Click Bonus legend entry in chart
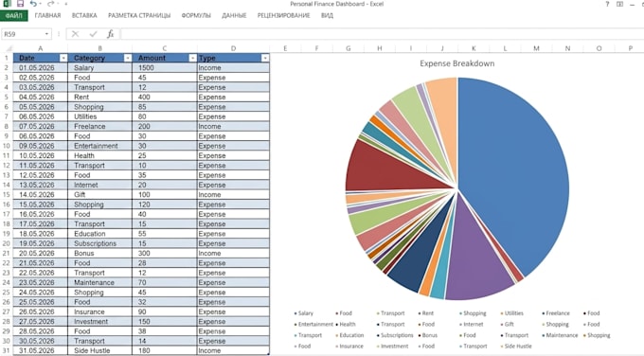This screenshot has height=356, width=644. [x=427, y=335]
